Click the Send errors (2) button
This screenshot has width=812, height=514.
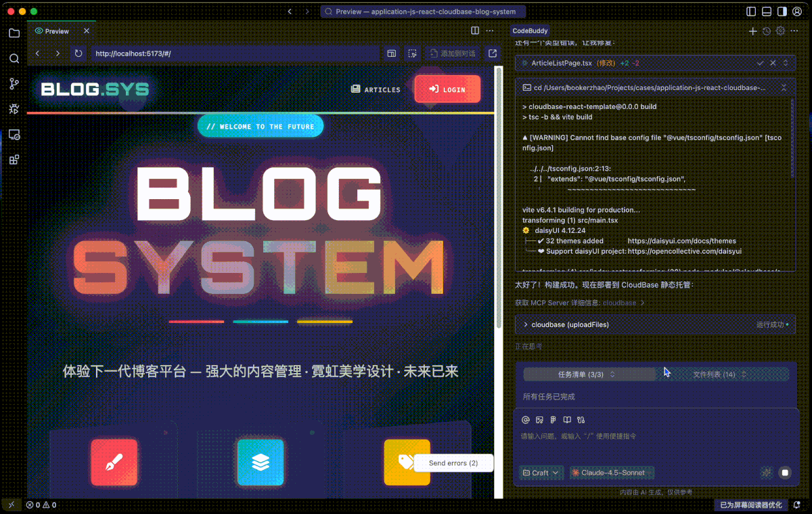coord(453,463)
